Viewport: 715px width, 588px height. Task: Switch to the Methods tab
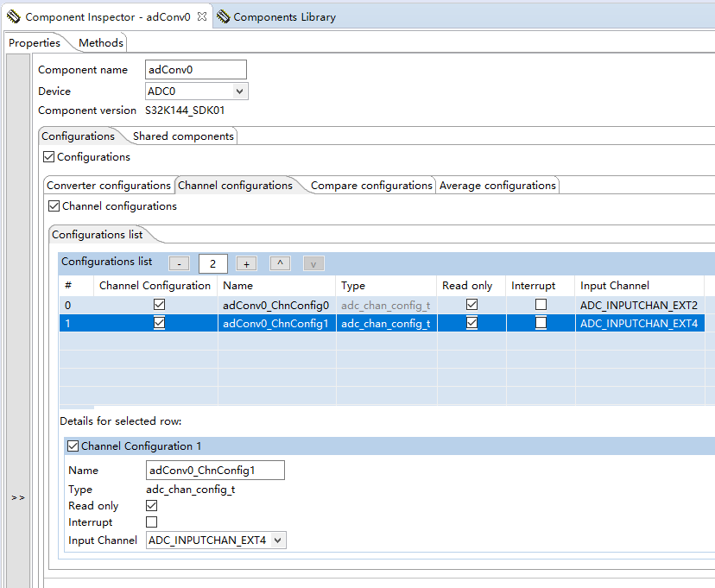tap(101, 43)
